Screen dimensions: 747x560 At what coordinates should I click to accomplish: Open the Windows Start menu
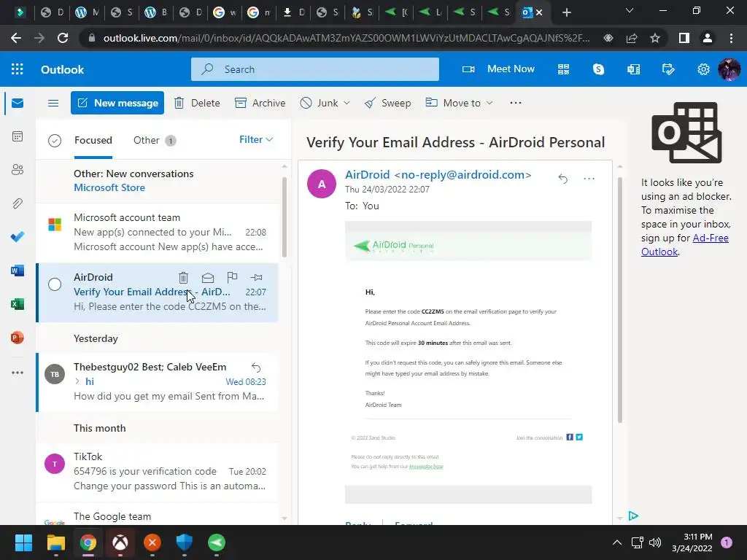23,542
